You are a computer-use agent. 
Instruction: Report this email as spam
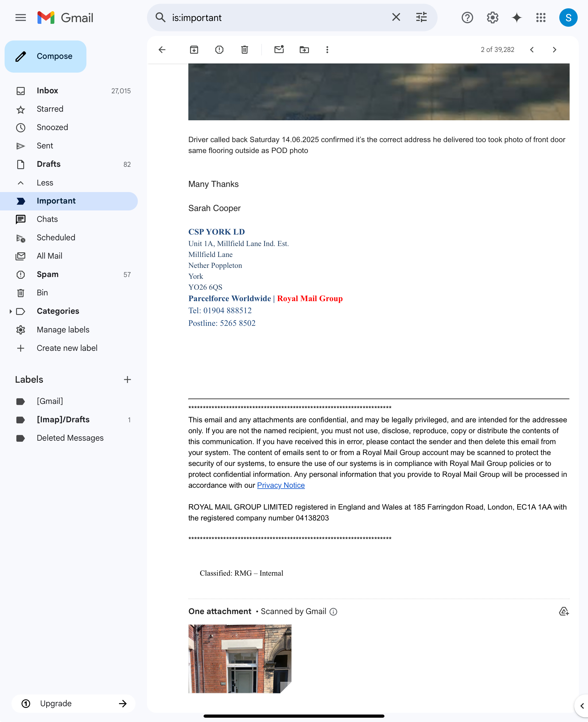coord(219,50)
